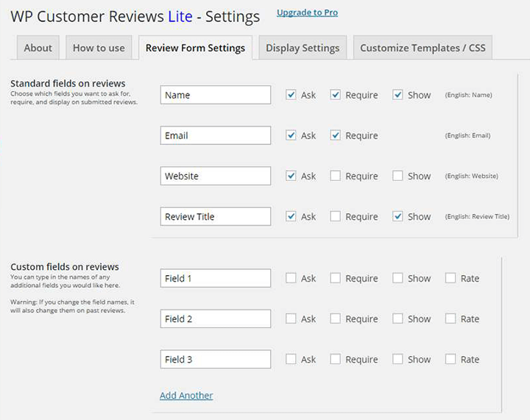Click the Email label text box
Image resolution: width=530 pixels, height=420 pixels.
(216, 135)
